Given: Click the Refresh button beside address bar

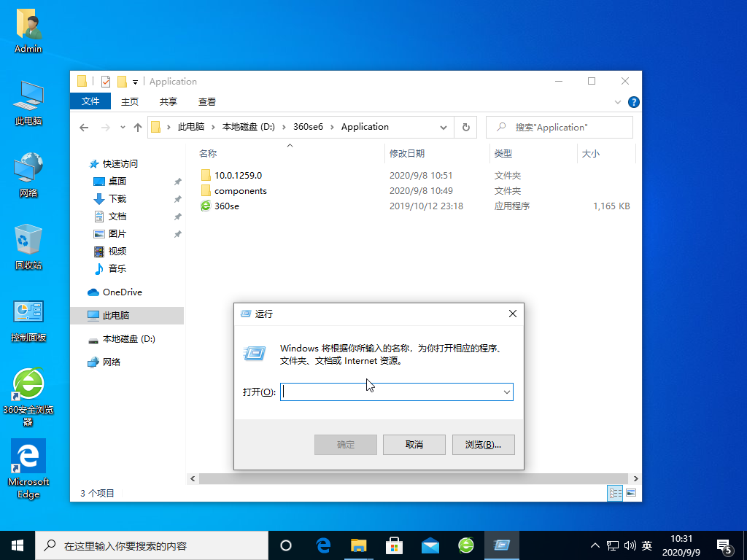Looking at the screenshot, I should tap(466, 127).
